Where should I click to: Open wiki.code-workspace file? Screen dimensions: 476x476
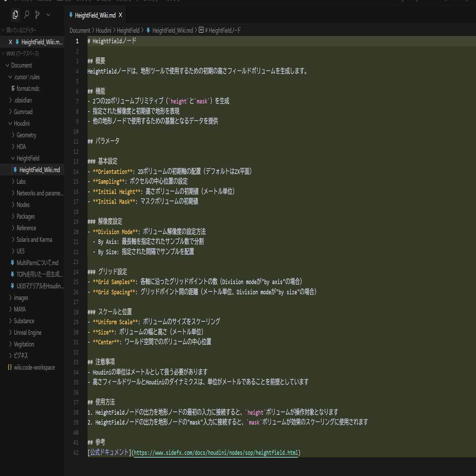(x=34, y=368)
